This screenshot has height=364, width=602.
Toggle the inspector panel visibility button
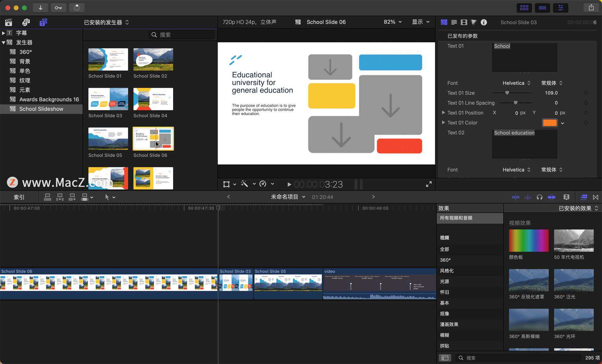point(561,8)
